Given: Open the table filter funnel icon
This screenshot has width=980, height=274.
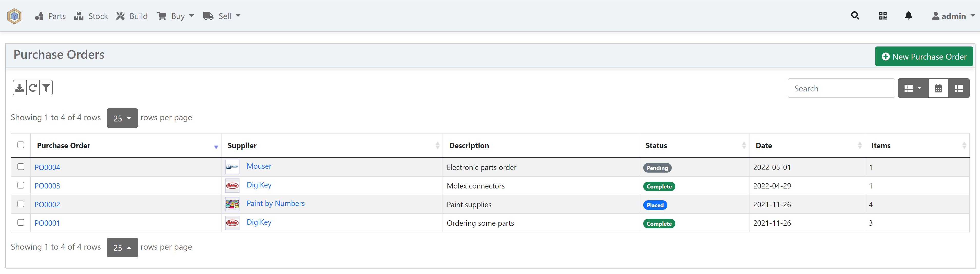Looking at the screenshot, I should 46,88.
